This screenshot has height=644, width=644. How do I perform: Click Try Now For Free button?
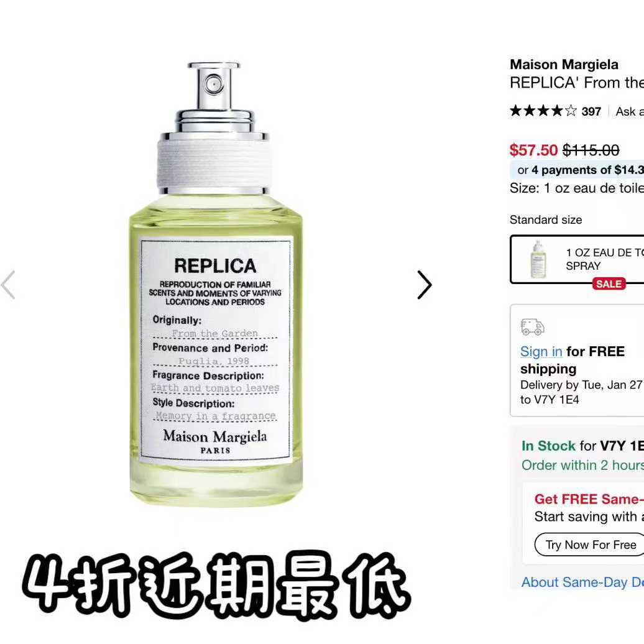coord(590,545)
